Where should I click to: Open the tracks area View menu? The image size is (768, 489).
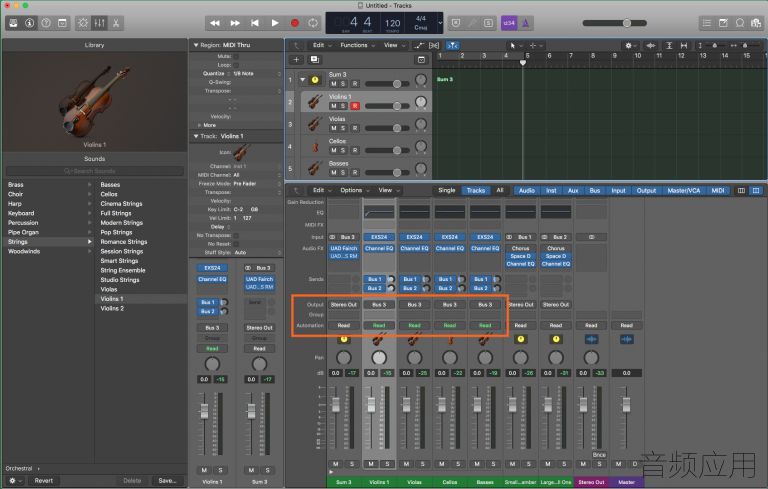[x=394, y=45]
